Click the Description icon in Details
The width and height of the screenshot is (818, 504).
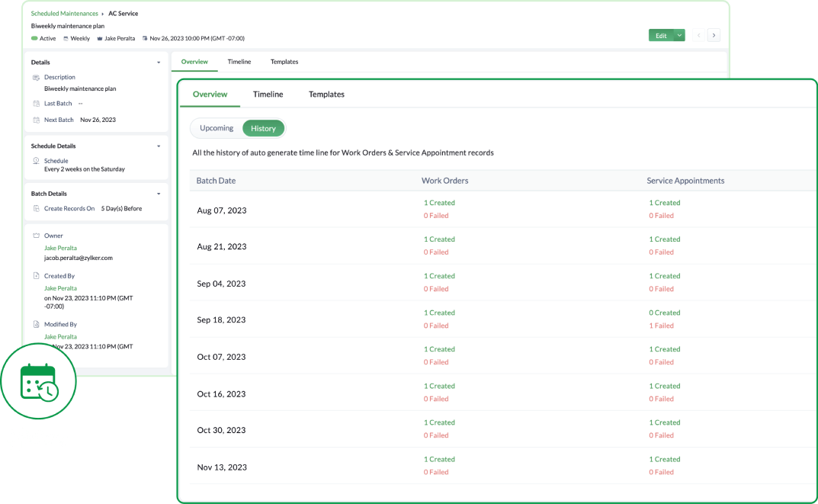36,77
